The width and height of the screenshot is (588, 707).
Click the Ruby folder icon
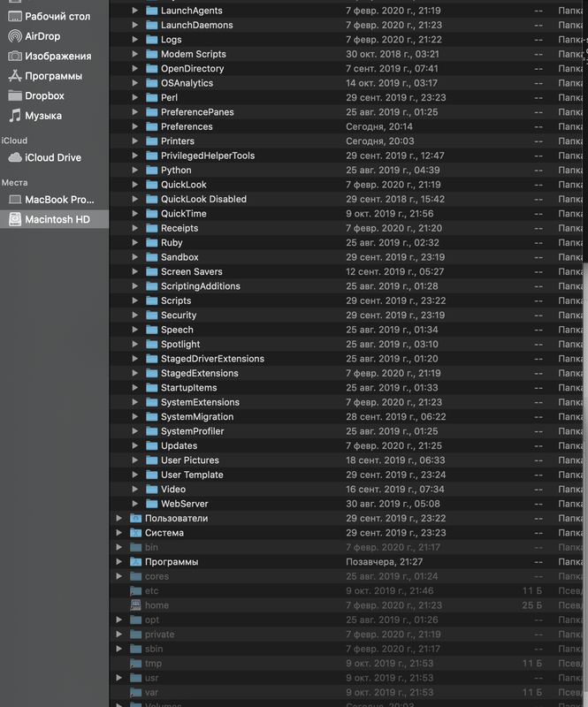click(151, 242)
